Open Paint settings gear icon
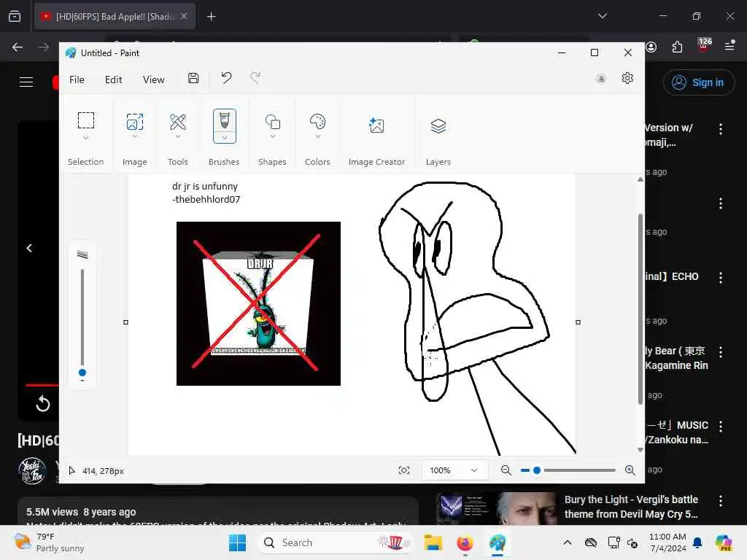 [x=627, y=78]
